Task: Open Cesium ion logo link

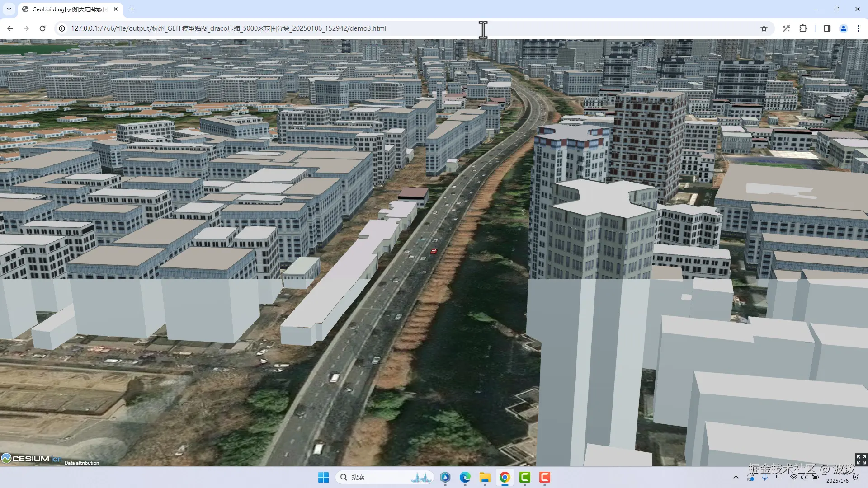Action: point(32,459)
